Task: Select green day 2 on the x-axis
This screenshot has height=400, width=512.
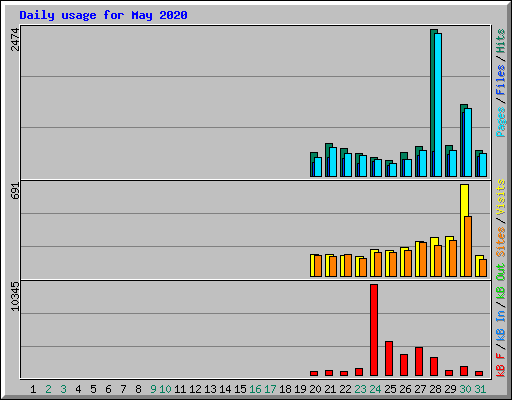Action: pyautogui.click(x=48, y=389)
